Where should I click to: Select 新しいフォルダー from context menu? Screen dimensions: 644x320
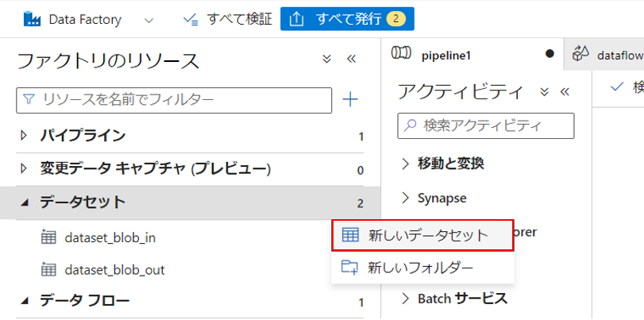coord(422,268)
